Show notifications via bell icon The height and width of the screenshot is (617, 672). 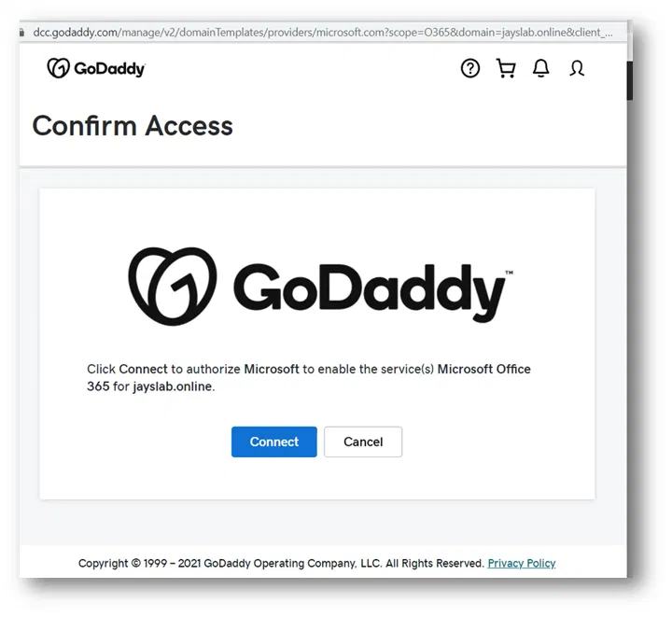(x=541, y=68)
